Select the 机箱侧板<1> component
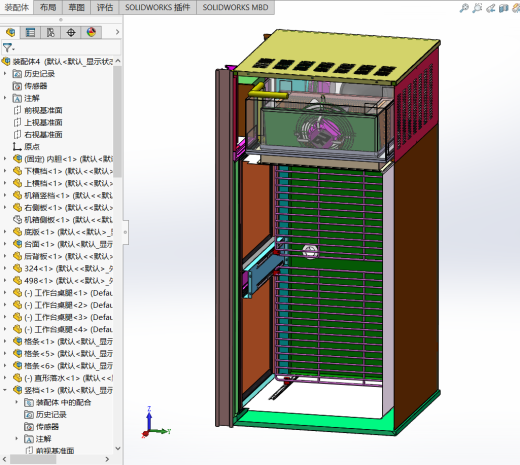The image size is (520, 465). [x=63, y=220]
